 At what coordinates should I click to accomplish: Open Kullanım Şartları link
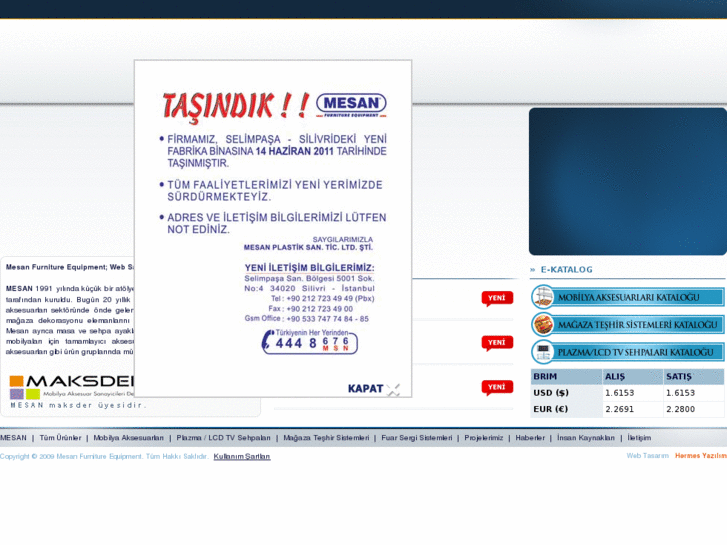click(x=242, y=456)
